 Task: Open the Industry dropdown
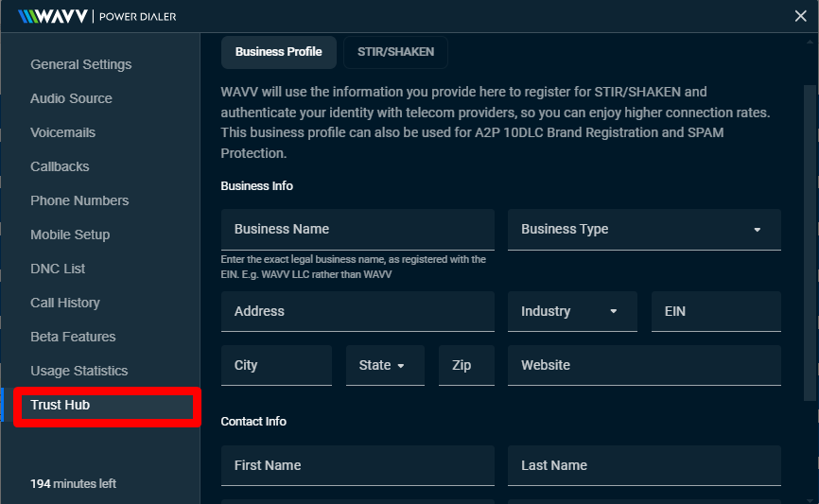point(572,311)
